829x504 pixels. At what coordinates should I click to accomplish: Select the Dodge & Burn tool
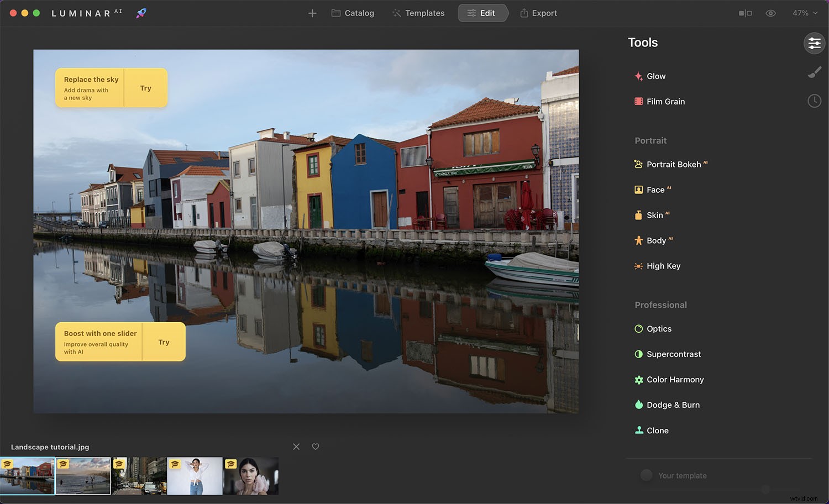pos(673,405)
